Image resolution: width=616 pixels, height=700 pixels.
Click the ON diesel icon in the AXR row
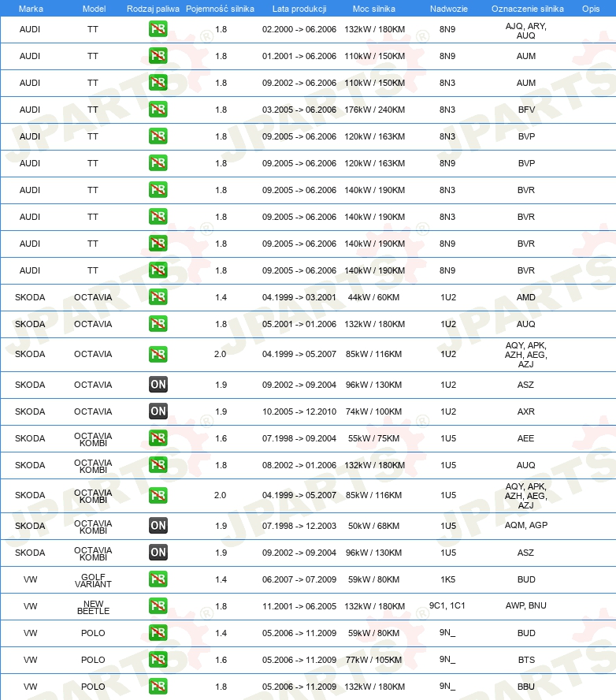[158, 411]
